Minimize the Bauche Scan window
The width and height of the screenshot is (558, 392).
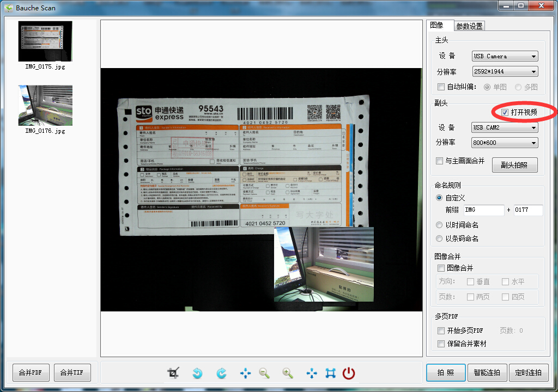click(x=506, y=5)
